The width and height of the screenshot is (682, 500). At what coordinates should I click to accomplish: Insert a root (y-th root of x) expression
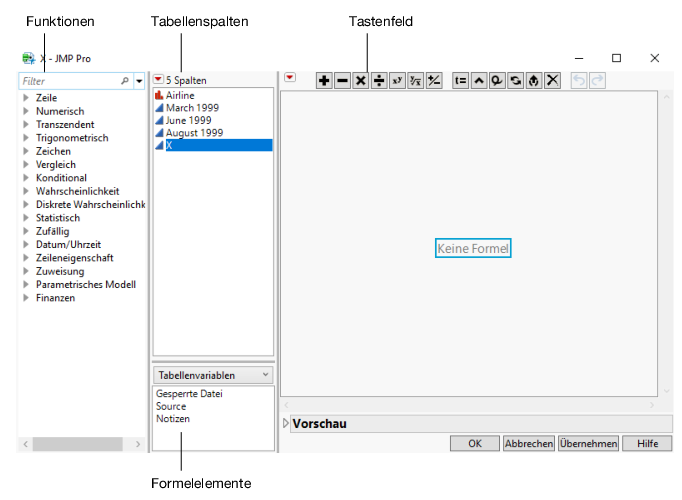click(415, 81)
